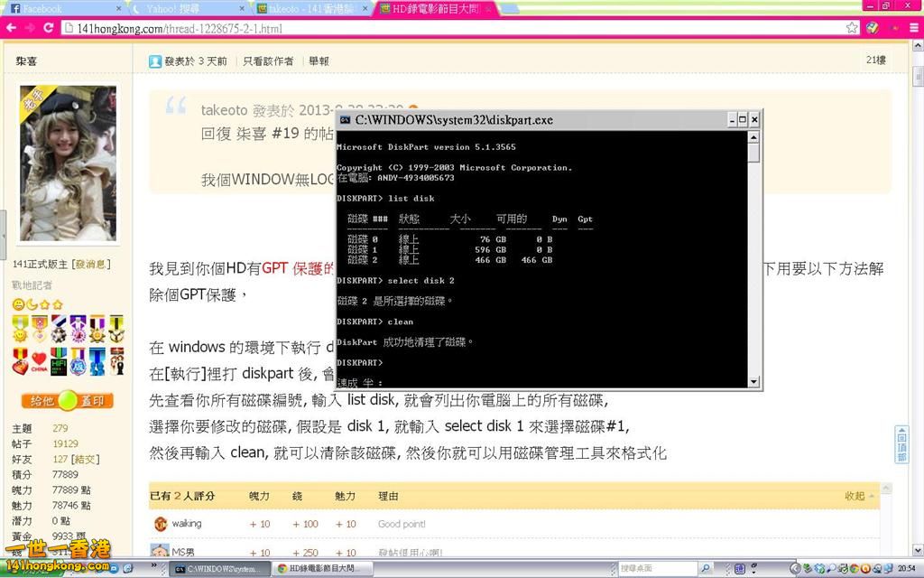Click the 舉報 report link
This screenshot has height=578, width=924.
point(319,61)
